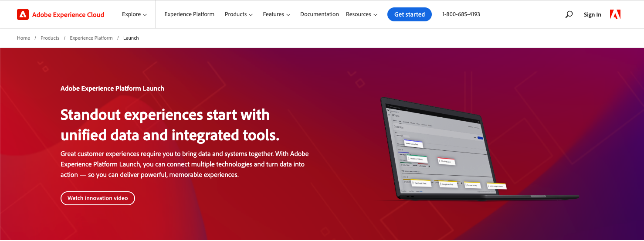This screenshot has height=241, width=644.
Task: Click the Launch breadcrumb entry
Action: pos(131,38)
